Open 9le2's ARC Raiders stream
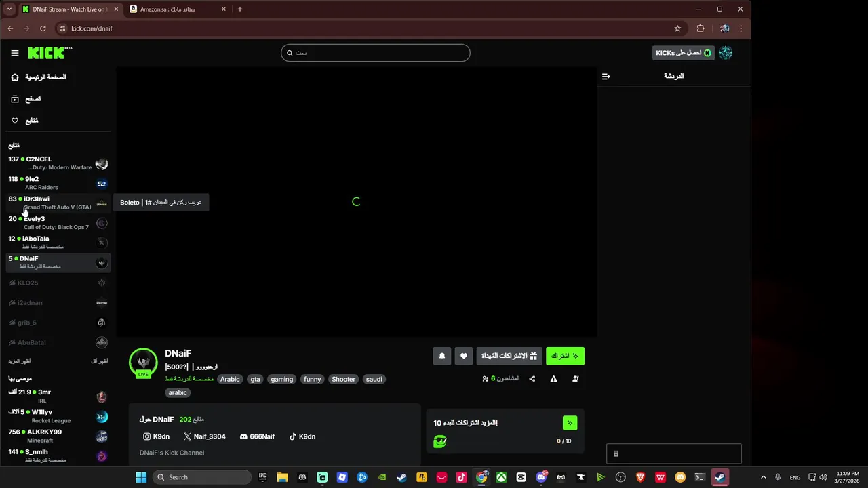 coord(58,183)
